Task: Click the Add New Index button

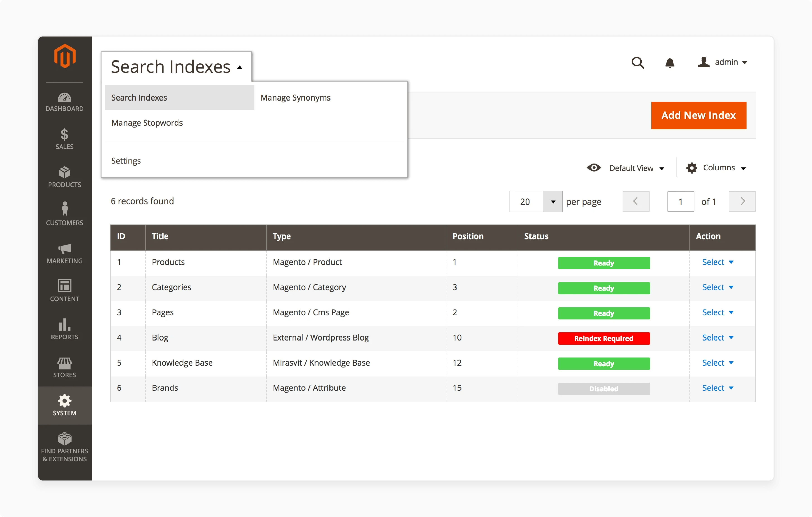Action: tap(699, 115)
